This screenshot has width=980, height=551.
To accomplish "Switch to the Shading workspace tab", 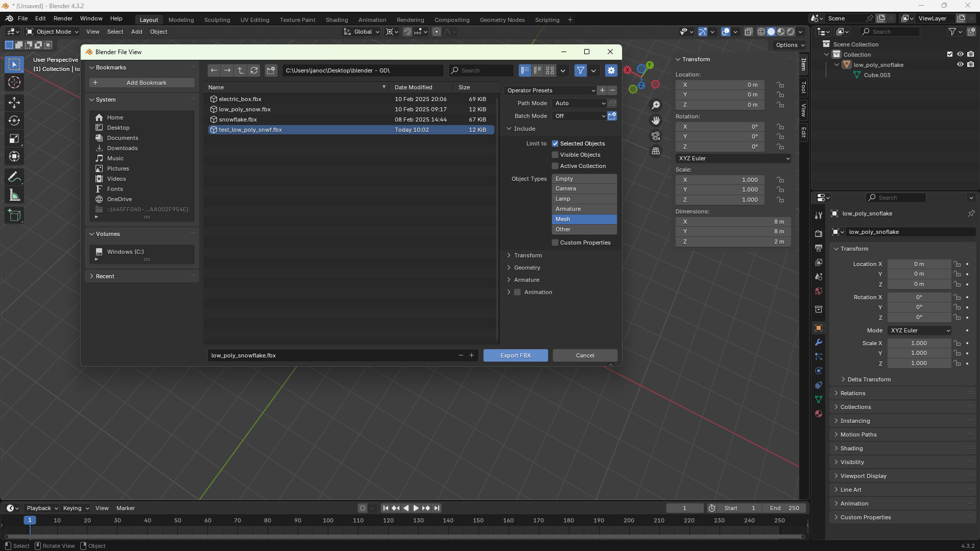I will [x=337, y=20].
